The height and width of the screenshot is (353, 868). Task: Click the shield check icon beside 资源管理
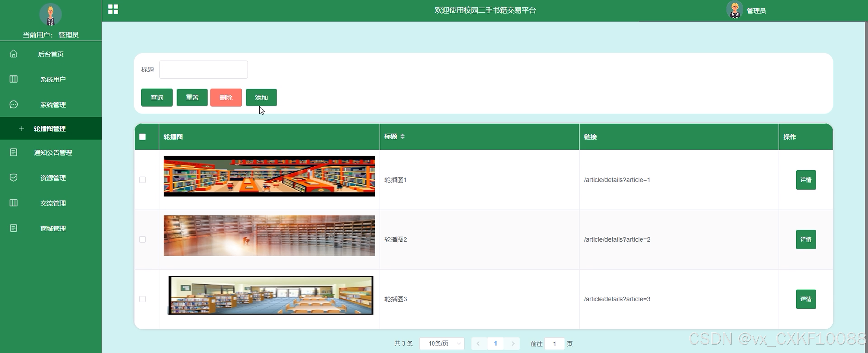pyautogui.click(x=14, y=178)
